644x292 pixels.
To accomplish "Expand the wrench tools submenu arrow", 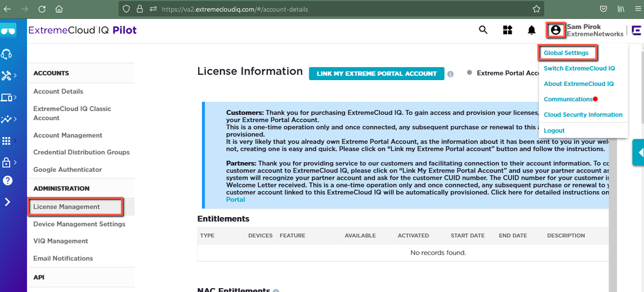I will tap(15, 76).
